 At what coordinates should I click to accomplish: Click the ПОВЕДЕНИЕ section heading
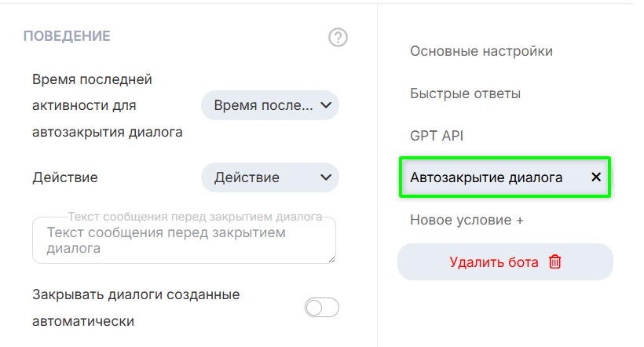point(67,36)
